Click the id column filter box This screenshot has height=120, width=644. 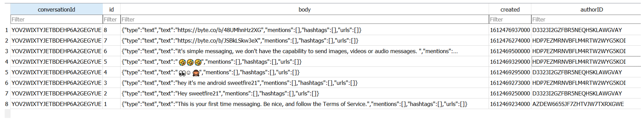point(112,19)
